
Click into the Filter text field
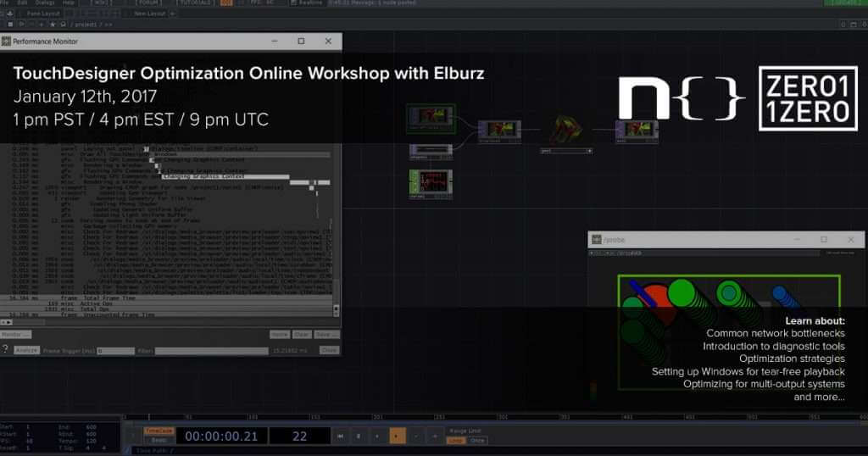tap(211, 351)
